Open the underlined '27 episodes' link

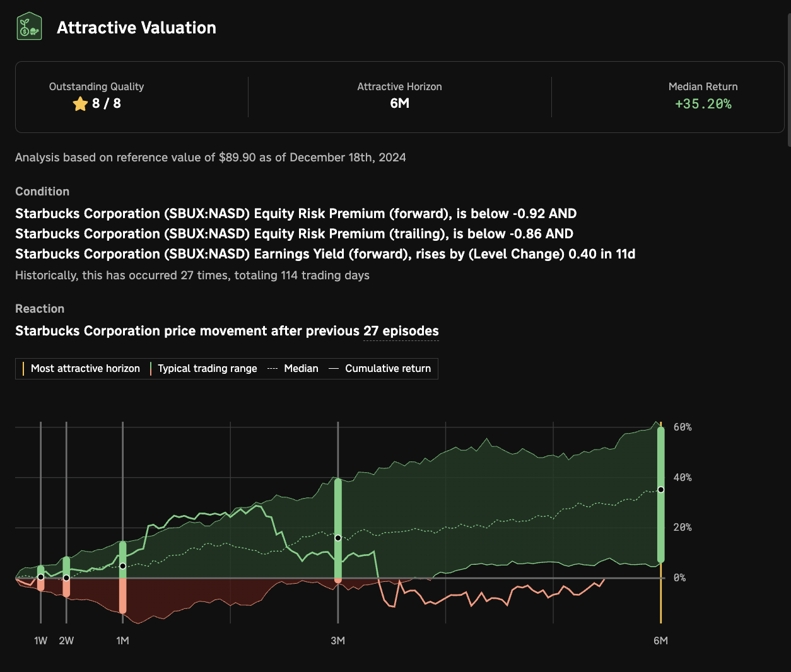pyautogui.click(x=401, y=331)
